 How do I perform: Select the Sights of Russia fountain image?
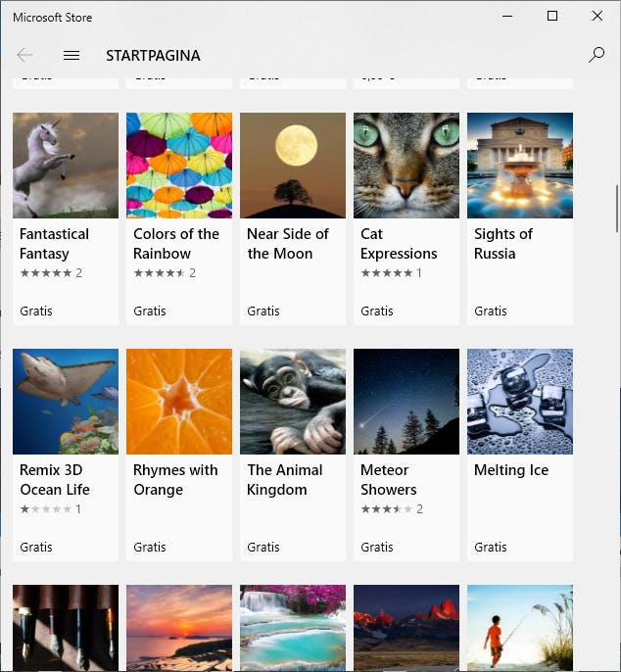pos(520,165)
